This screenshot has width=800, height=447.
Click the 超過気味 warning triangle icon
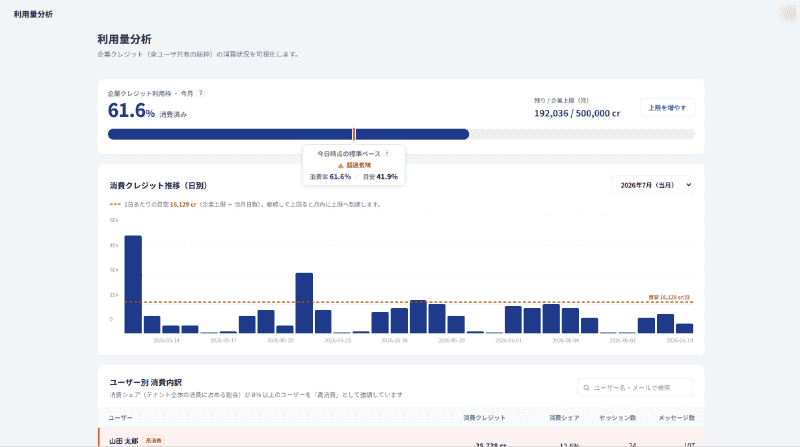pyautogui.click(x=340, y=165)
